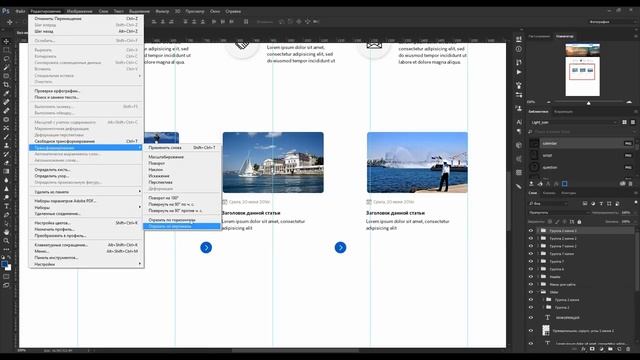Open the Character panel icon in dock
The width and height of the screenshot is (640, 360).
tap(519, 122)
